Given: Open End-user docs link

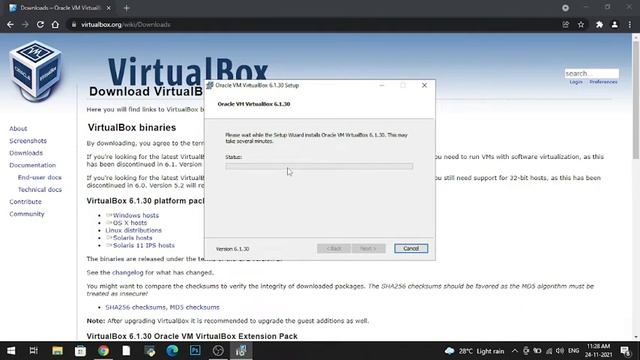Looking at the screenshot, I should tap(40, 178).
